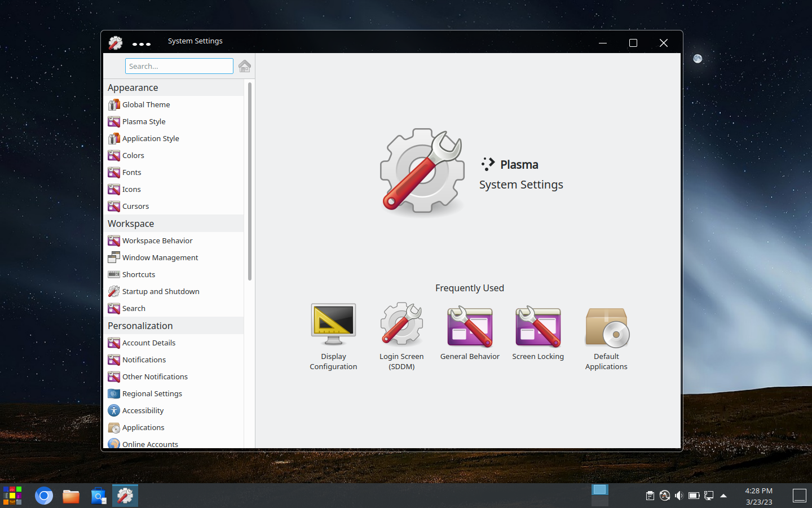Viewport: 812px width, 508px height.
Task: Maximize the System Settings window
Action: [x=633, y=43]
